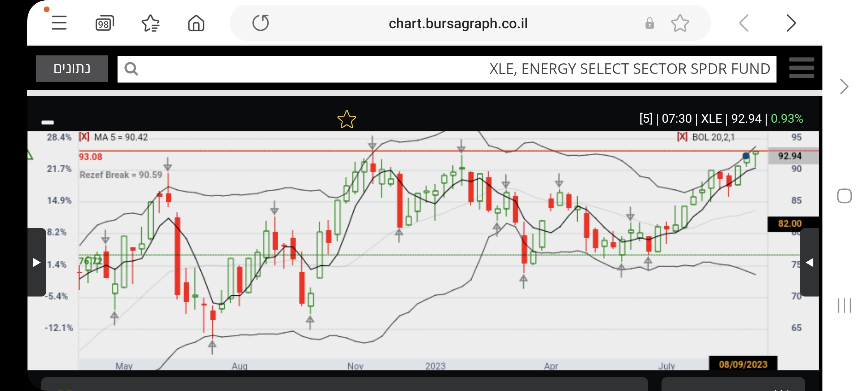Viewport: 868px width, 391px height.
Task: Click the white minimize dash on chart
Action: 48,122
